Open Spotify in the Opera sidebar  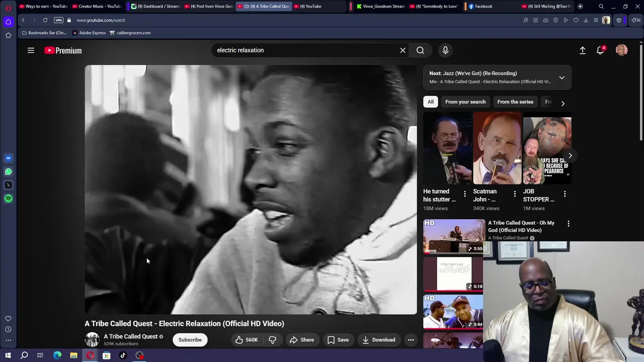click(8, 199)
